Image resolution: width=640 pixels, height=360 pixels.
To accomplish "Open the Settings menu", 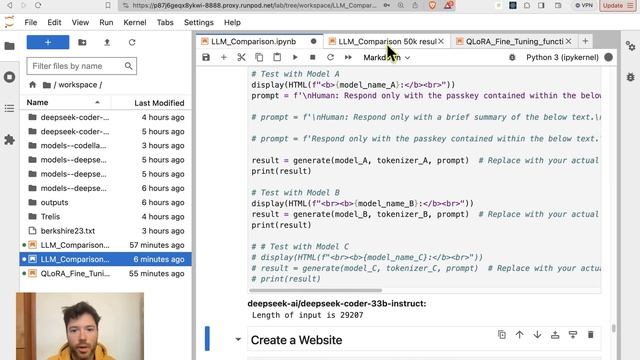I will tap(199, 22).
